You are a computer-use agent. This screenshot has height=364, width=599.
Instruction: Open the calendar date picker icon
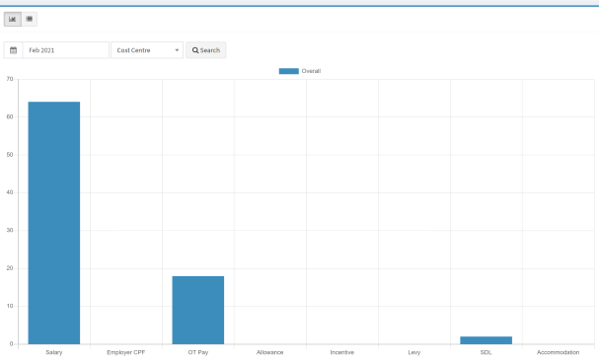[x=14, y=50]
